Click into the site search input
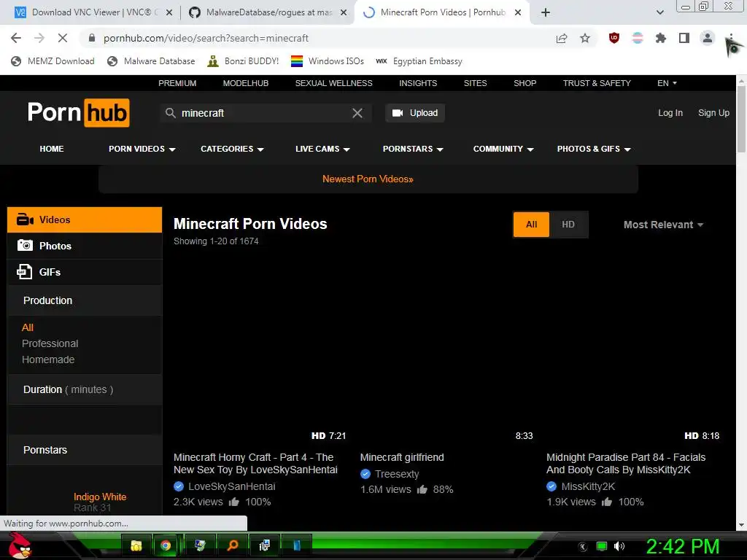Screen dimensions: 747x560 pos(264,113)
